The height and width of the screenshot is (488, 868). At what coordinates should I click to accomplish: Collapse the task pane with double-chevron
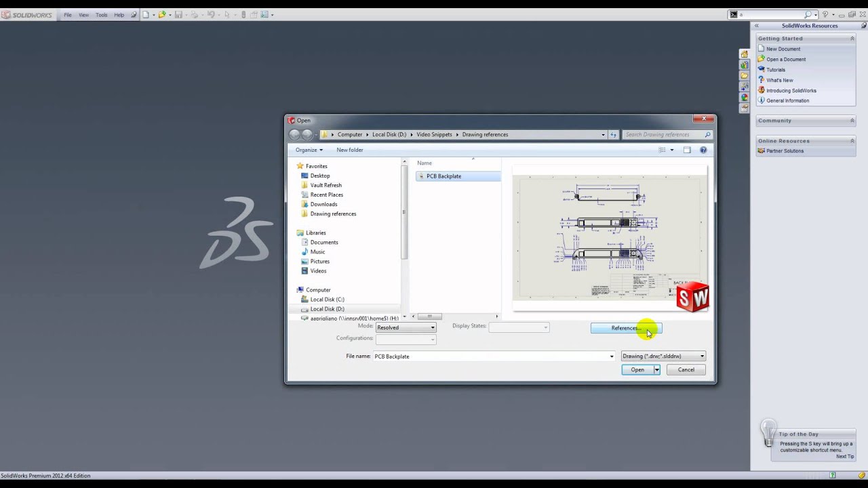pyautogui.click(x=757, y=26)
